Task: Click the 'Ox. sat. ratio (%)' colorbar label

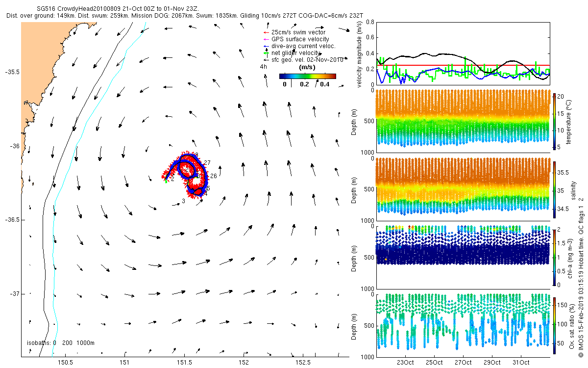Action: point(571,325)
